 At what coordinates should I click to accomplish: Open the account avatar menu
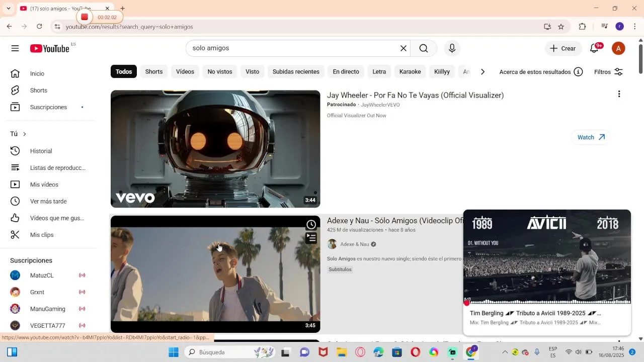pos(618,48)
